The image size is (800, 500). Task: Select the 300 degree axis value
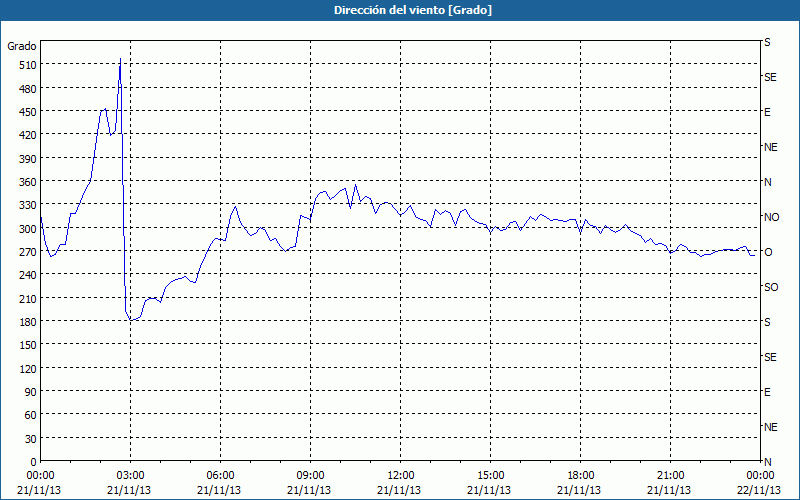coord(28,229)
